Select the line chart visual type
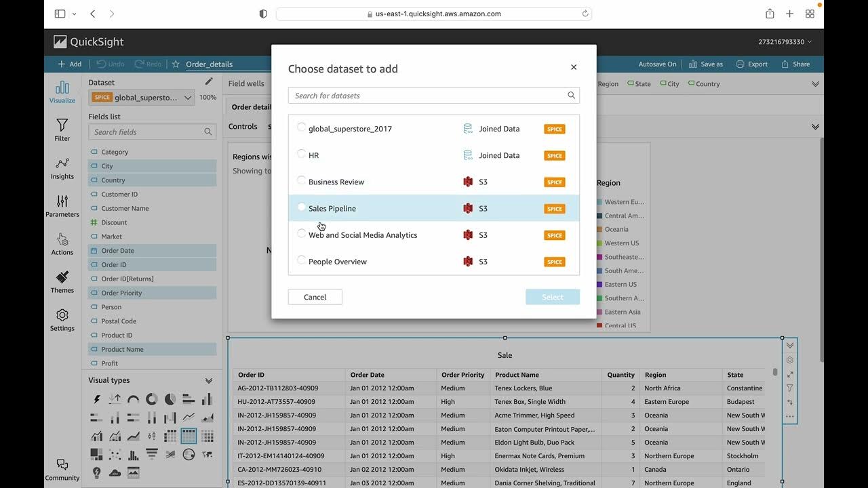 coord(189,418)
